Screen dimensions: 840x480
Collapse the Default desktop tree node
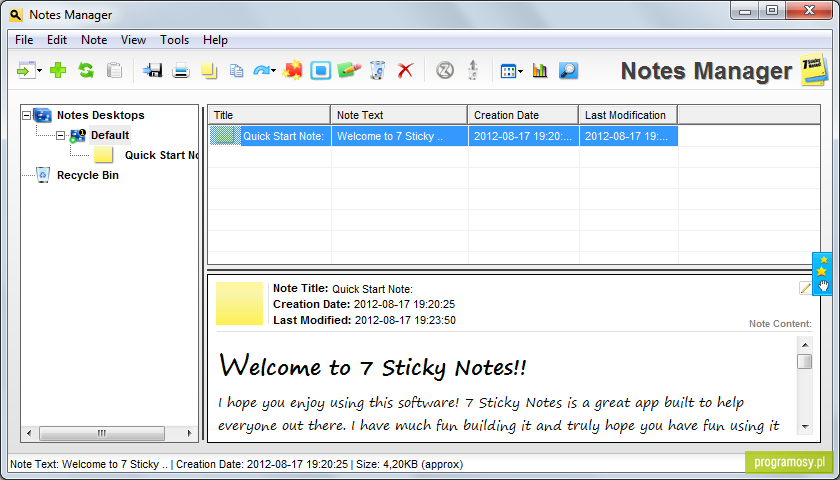[x=61, y=136]
